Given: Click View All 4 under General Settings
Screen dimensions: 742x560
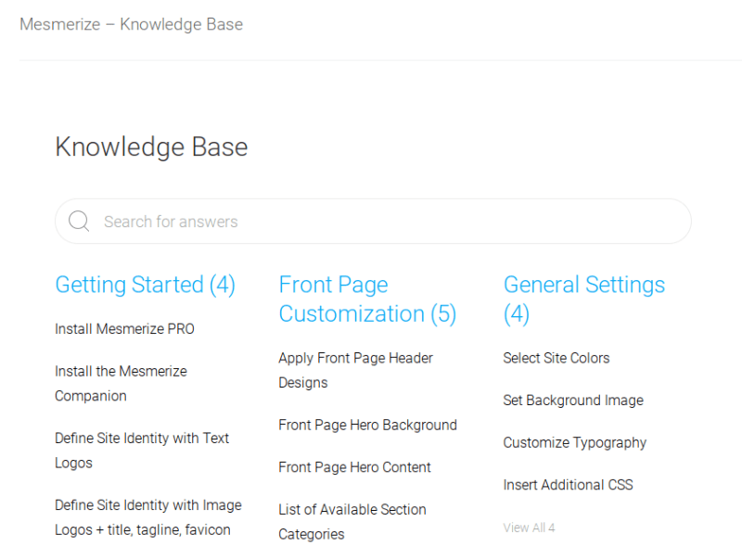Looking at the screenshot, I should pyautogui.click(x=529, y=528).
